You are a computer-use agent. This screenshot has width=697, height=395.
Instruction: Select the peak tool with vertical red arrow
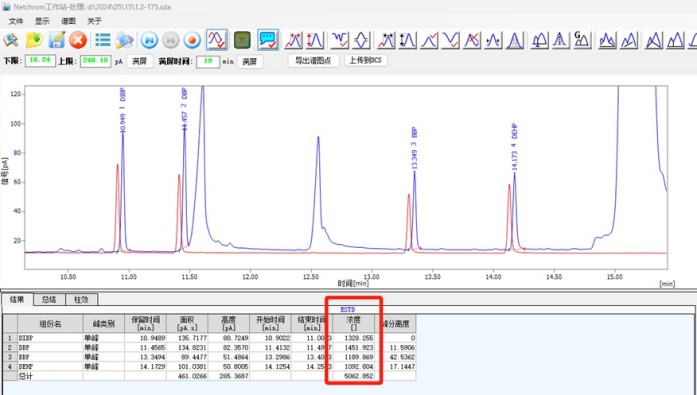pyautogui.click(x=315, y=40)
